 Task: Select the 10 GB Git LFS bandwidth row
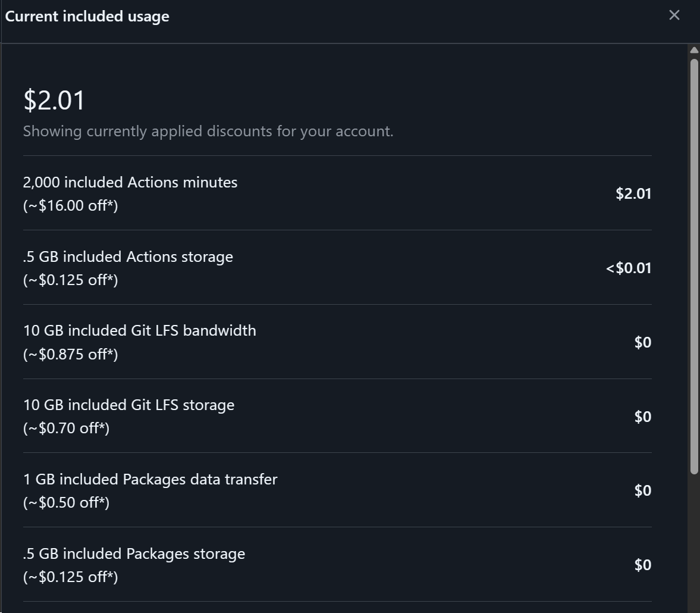click(337, 342)
